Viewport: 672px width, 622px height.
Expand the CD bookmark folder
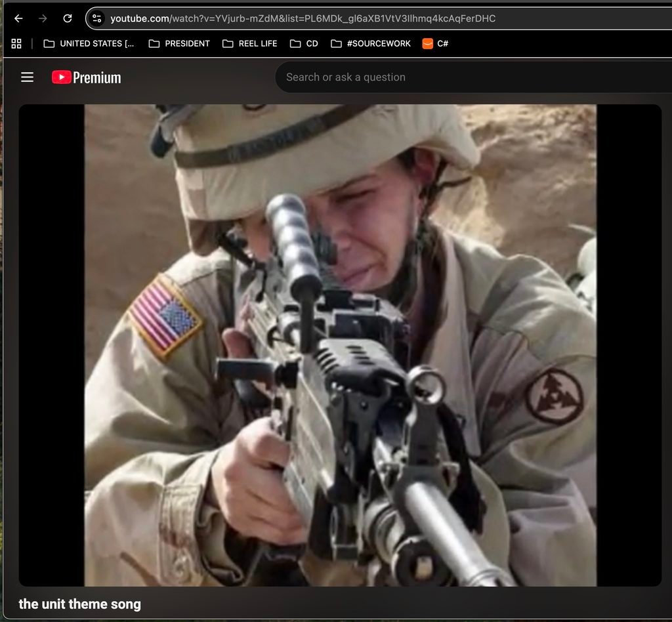[x=304, y=44]
